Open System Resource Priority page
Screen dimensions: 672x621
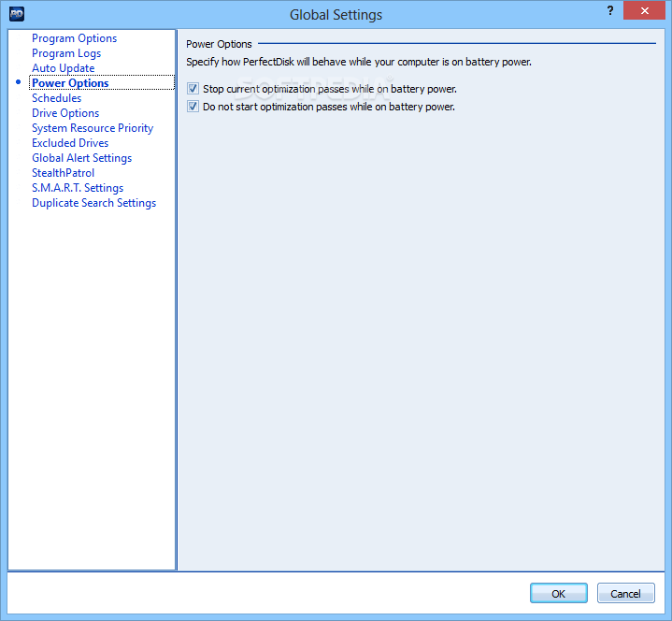pyautogui.click(x=93, y=128)
